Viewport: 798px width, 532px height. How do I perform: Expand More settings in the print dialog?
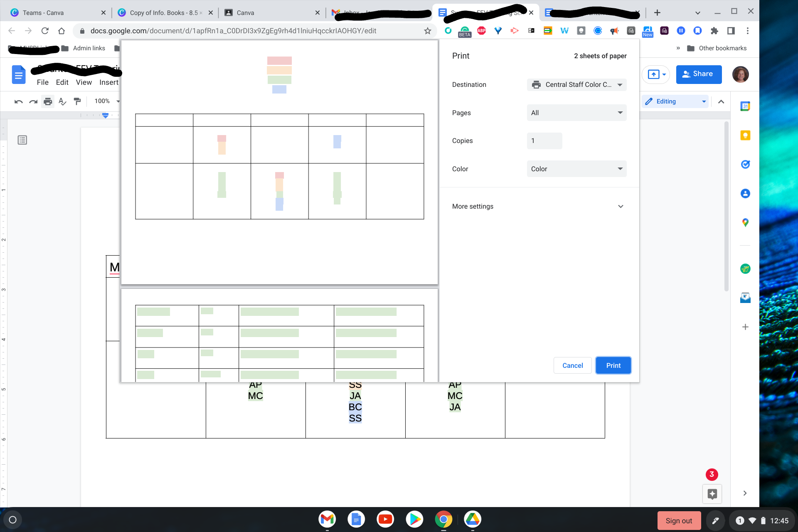pyautogui.click(x=537, y=206)
